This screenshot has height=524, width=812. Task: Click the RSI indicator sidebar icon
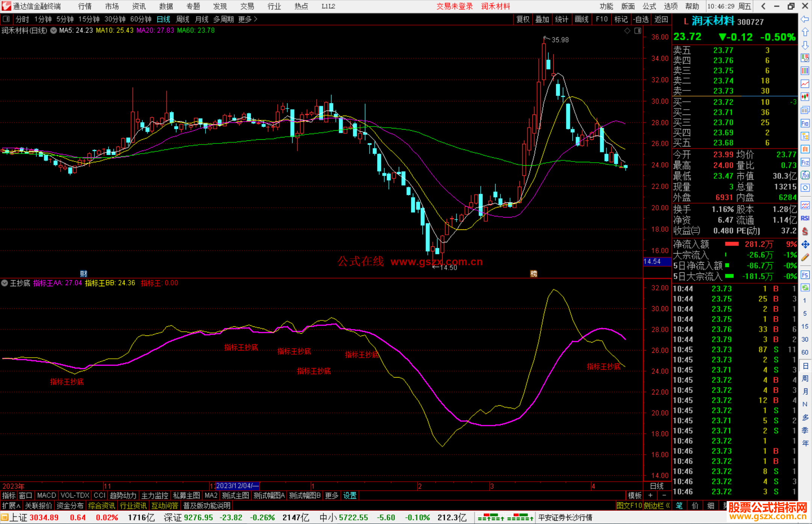click(805, 218)
